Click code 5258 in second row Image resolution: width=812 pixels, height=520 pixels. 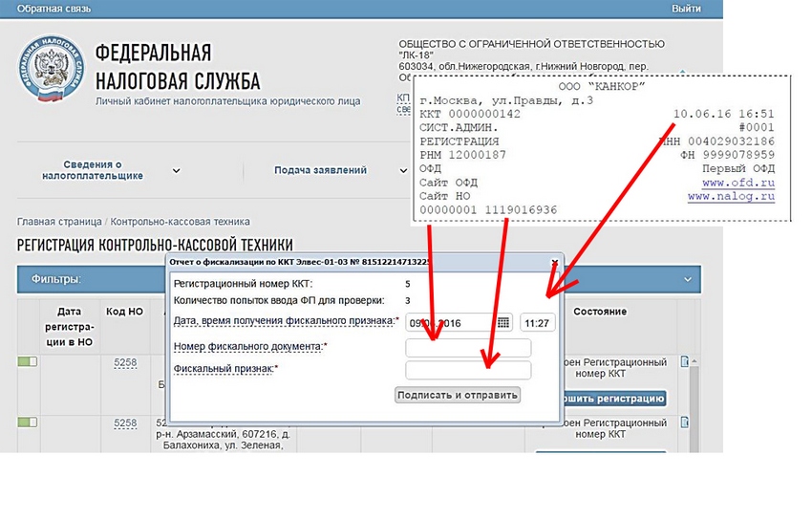125,423
